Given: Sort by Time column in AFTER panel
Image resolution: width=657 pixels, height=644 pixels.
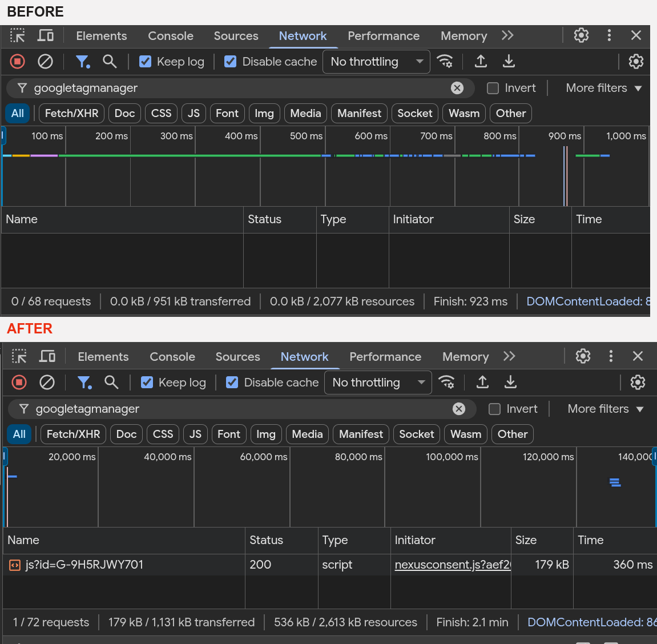Looking at the screenshot, I should 614,541.
